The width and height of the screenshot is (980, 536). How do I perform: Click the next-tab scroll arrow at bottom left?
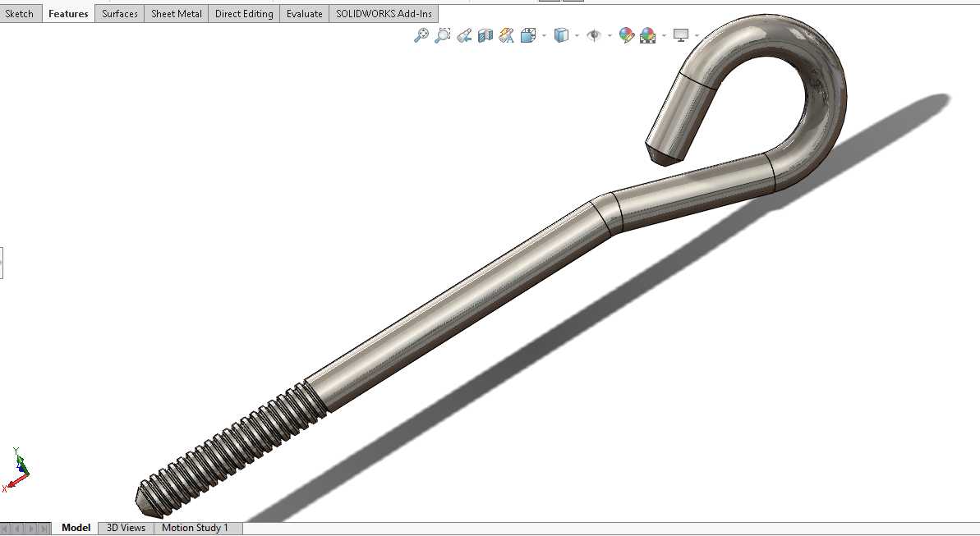click(x=31, y=529)
